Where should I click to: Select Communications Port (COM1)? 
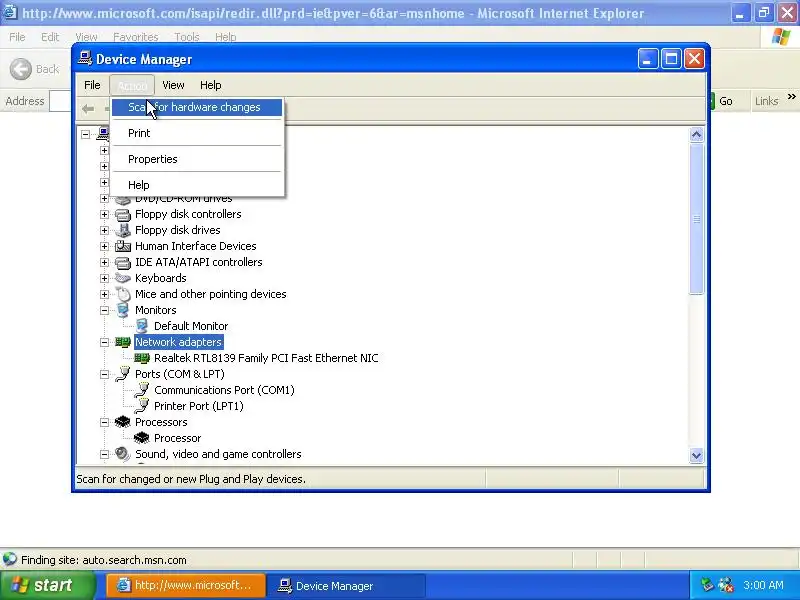point(224,390)
